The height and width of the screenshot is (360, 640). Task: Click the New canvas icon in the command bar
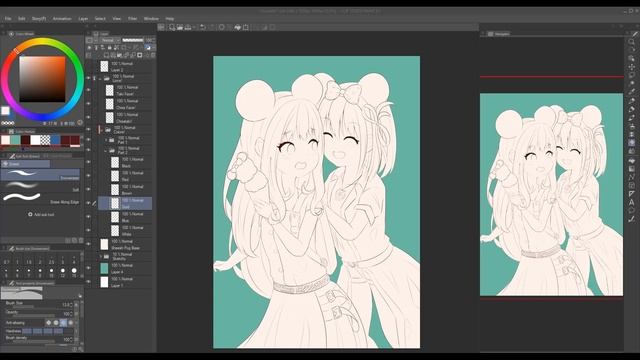[172, 27]
